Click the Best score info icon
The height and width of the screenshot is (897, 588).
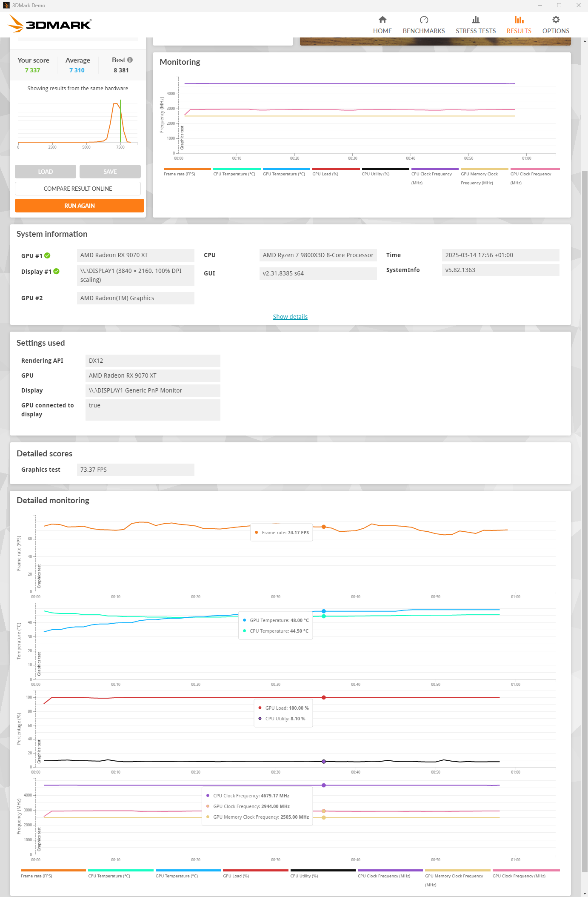130,60
